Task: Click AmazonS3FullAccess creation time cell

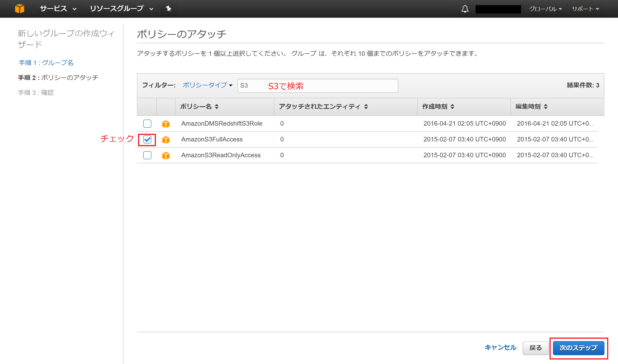Action: (x=465, y=139)
